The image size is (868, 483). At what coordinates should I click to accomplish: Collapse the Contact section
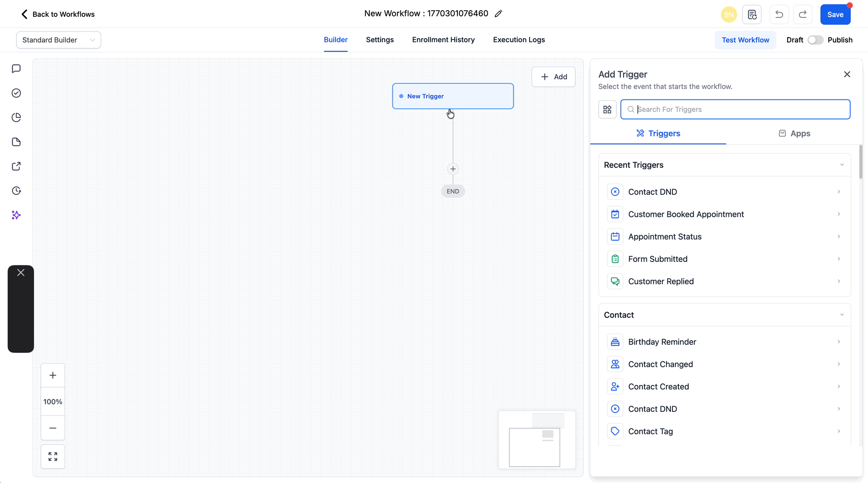pos(842,315)
